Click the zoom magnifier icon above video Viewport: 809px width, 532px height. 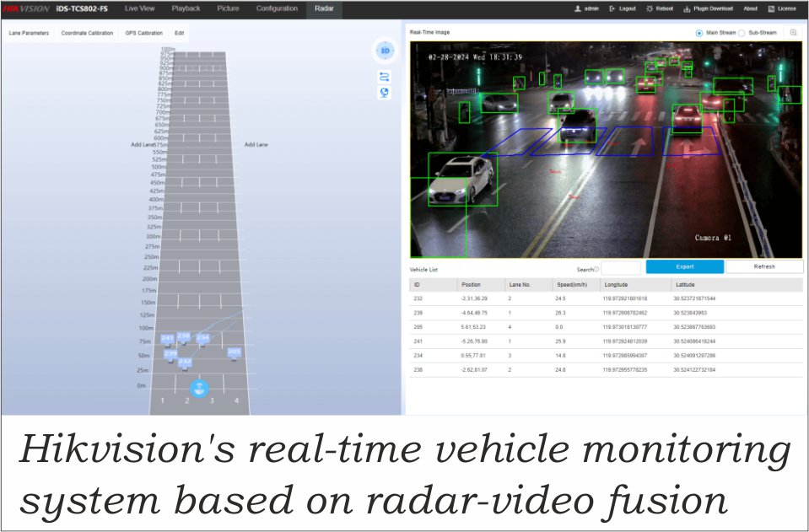794,33
